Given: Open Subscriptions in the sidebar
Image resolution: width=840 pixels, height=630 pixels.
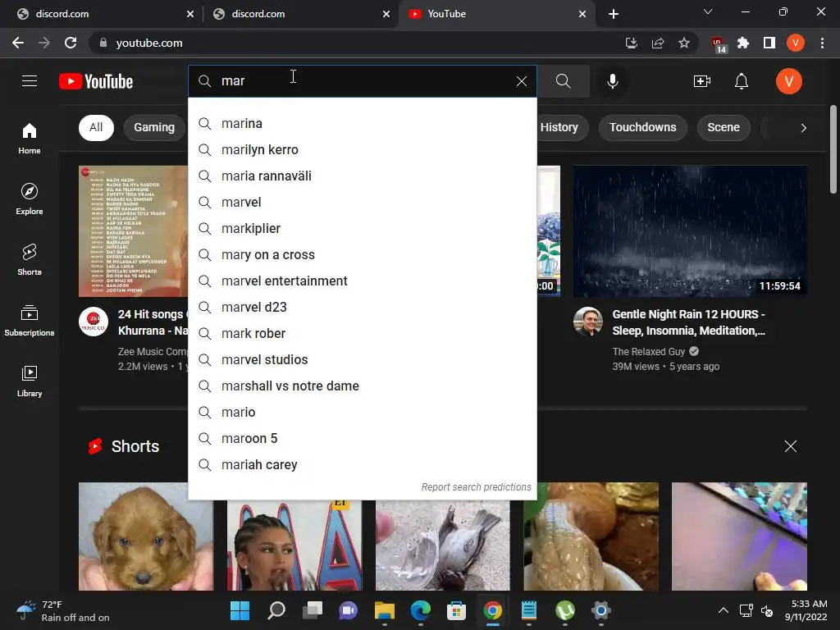Looking at the screenshot, I should point(30,321).
